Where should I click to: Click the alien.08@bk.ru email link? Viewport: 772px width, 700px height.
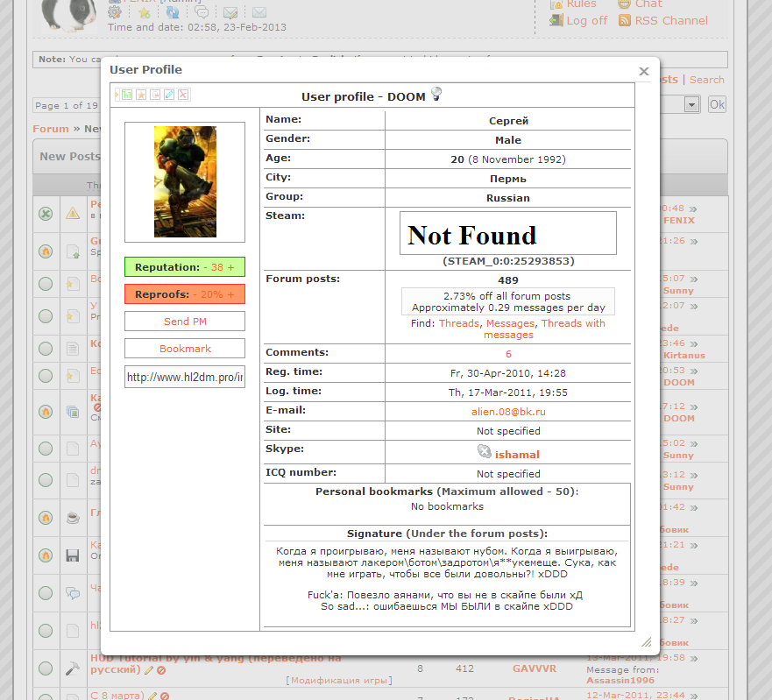click(x=508, y=412)
